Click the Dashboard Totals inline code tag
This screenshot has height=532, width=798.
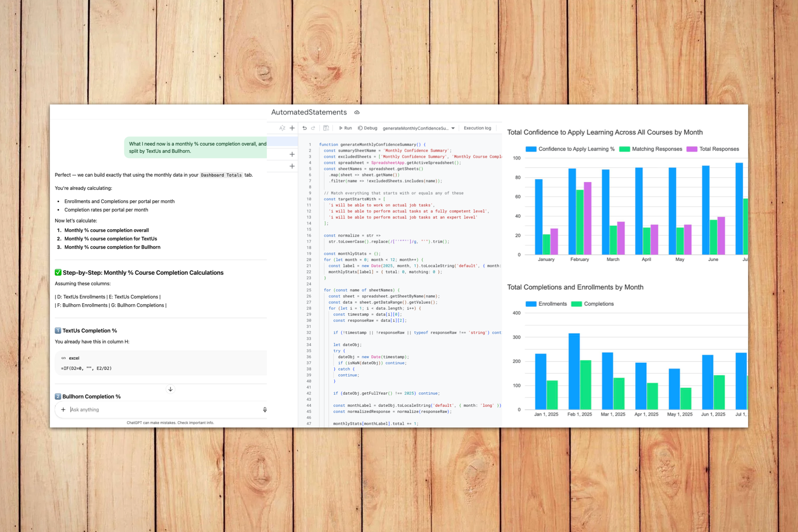pyautogui.click(x=221, y=175)
